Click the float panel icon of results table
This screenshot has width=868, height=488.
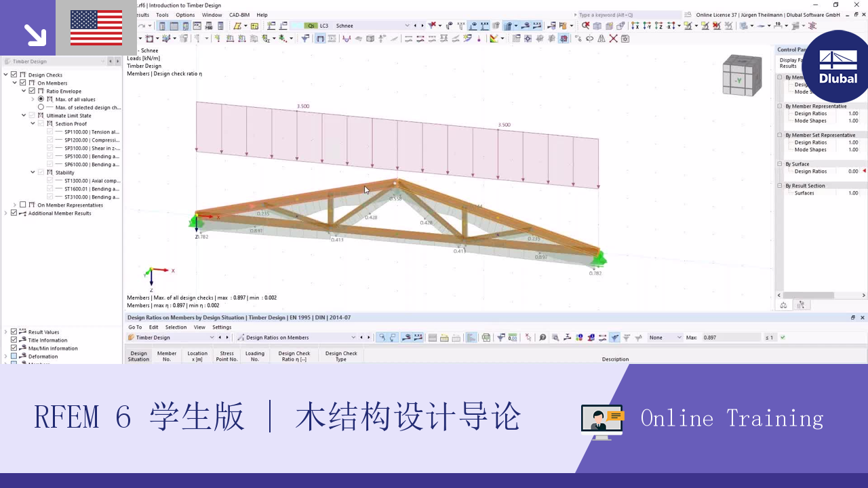coord(853,317)
